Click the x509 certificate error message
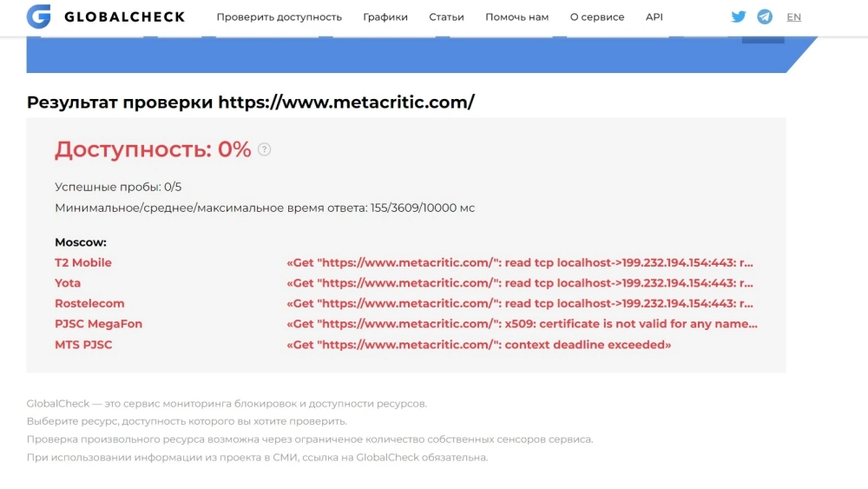The height and width of the screenshot is (489, 868). point(522,324)
